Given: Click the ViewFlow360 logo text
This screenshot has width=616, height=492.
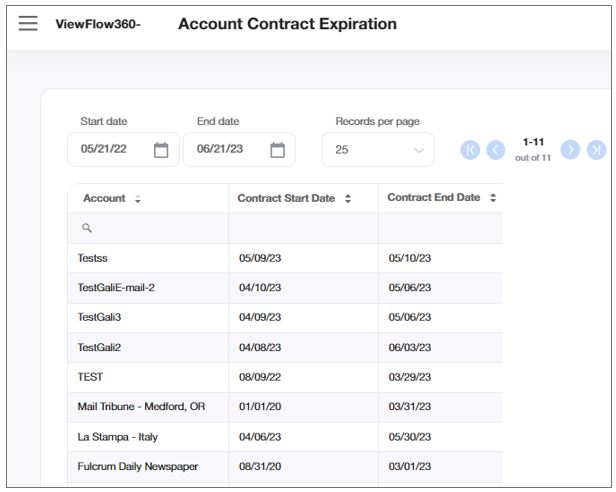Looking at the screenshot, I should 98,25.
